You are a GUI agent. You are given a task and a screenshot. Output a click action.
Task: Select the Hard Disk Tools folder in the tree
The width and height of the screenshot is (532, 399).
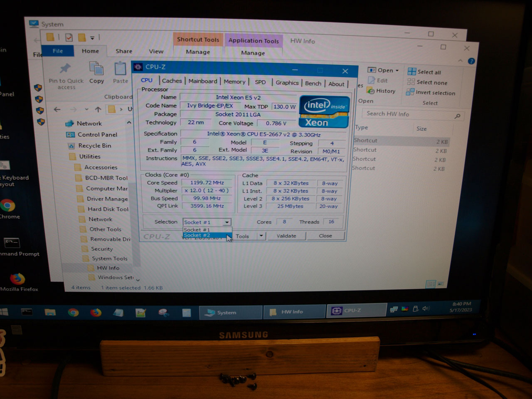tap(103, 209)
